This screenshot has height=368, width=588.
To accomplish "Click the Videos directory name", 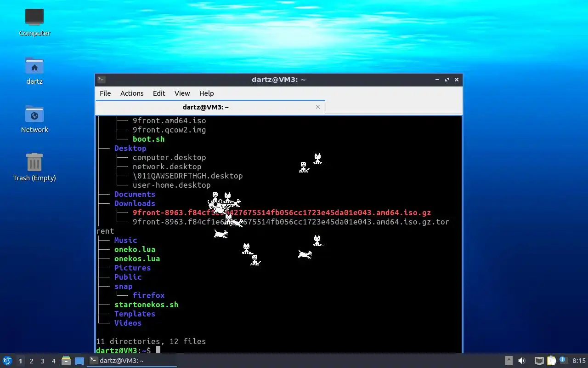I will (x=128, y=323).
